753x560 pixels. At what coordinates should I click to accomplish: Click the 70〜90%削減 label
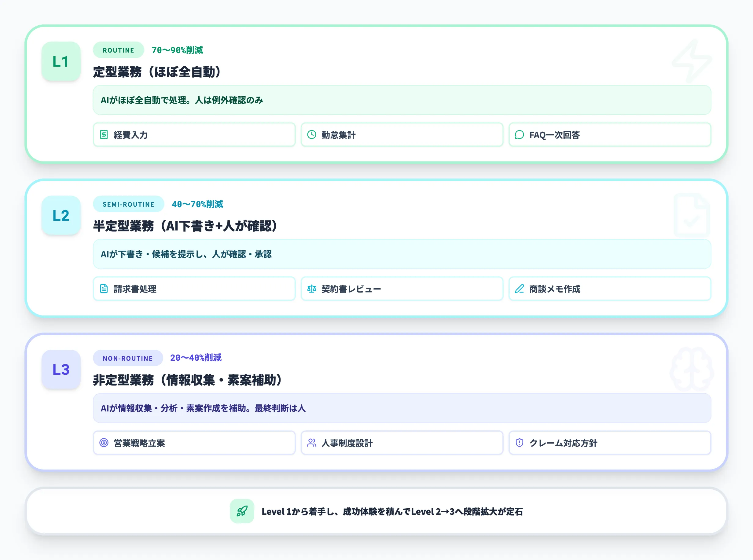click(x=178, y=50)
